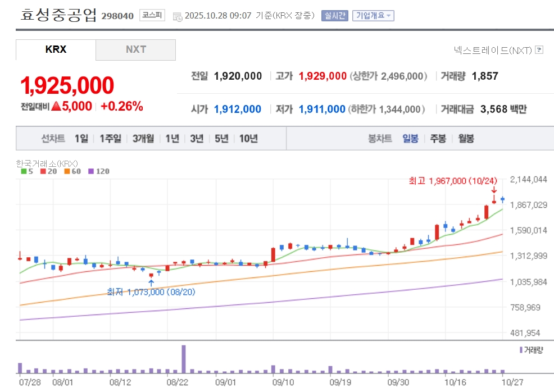
Task: Show the 10년 line chart
Action: point(248,138)
